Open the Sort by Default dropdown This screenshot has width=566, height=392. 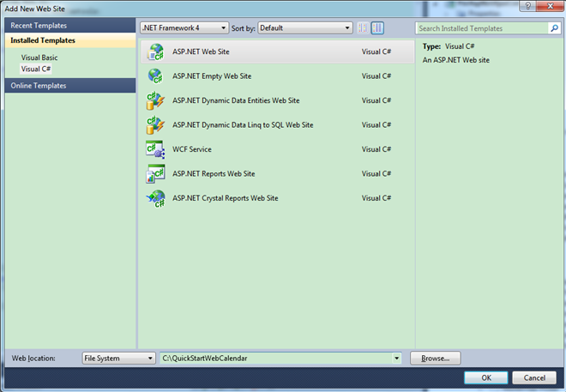(305, 27)
